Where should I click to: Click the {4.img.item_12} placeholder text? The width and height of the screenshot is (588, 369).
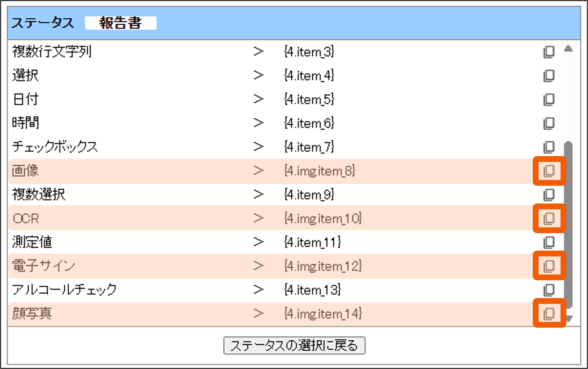(x=323, y=266)
